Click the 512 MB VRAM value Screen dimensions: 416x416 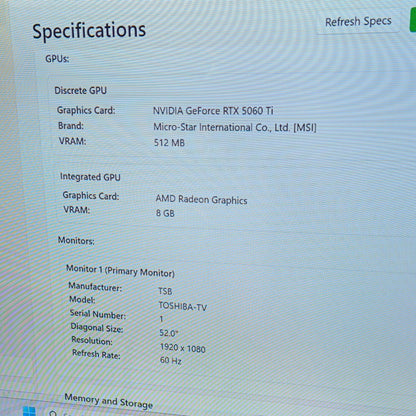coord(169,143)
